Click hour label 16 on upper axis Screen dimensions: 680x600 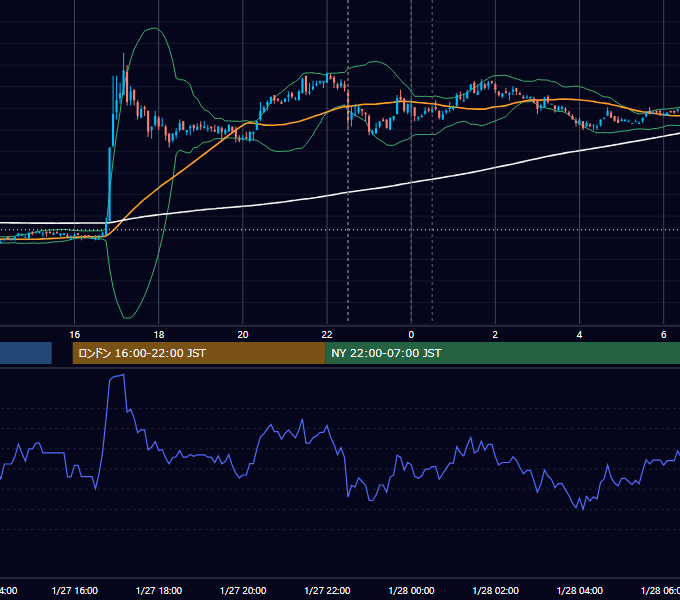tap(75, 334)
